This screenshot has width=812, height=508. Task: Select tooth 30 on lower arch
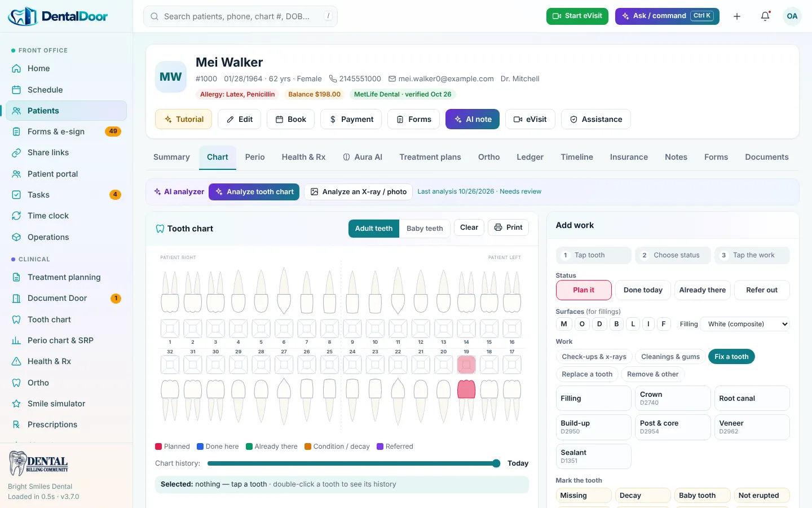(215, 389)
